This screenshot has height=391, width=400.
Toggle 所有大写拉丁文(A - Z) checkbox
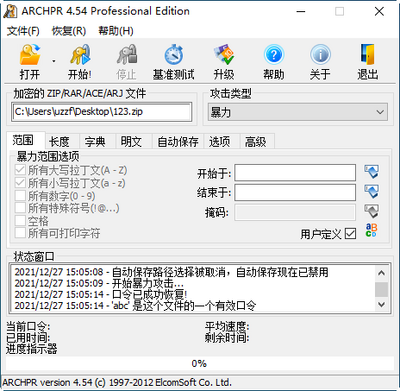(x=20, y=170)
